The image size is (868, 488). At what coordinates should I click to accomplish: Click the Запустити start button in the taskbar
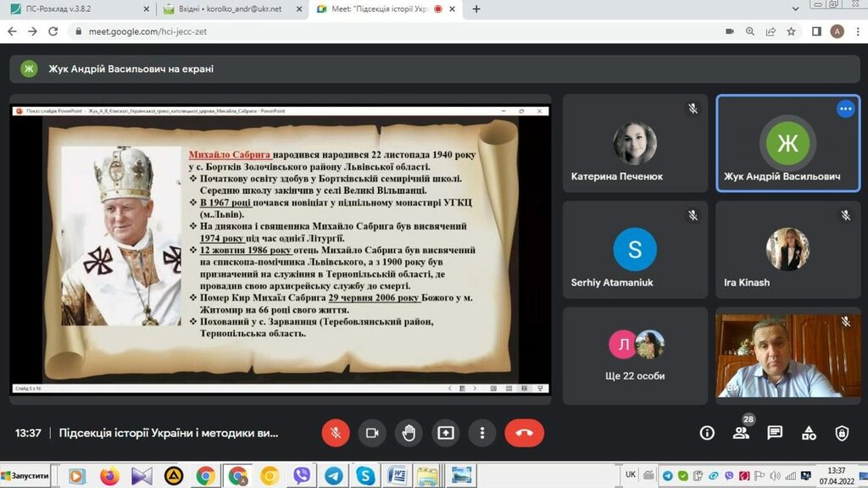pos(25,476)
